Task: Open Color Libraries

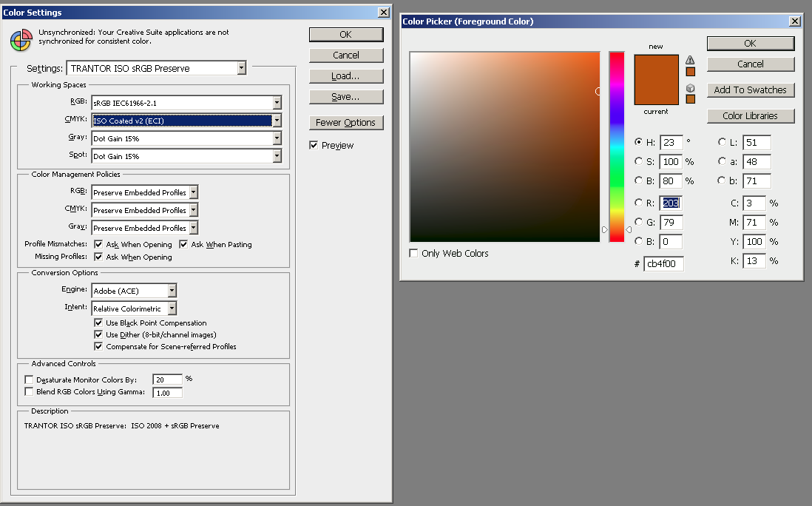Action: tap(751, 115)
